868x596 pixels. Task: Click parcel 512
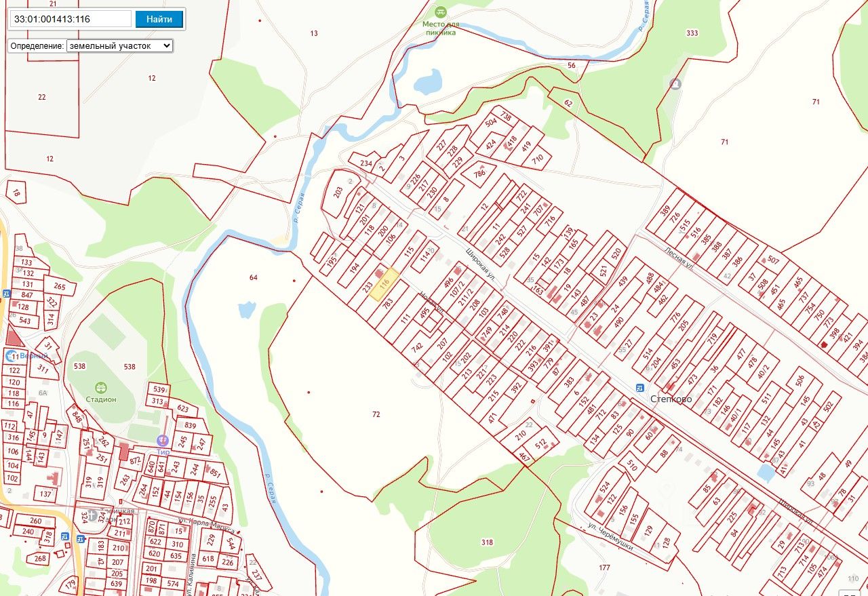(540, 444)
